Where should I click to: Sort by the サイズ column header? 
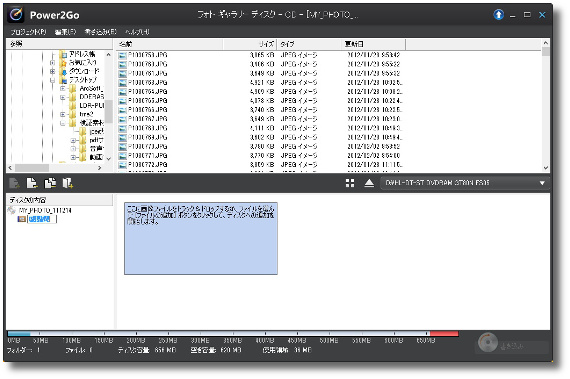250,44
